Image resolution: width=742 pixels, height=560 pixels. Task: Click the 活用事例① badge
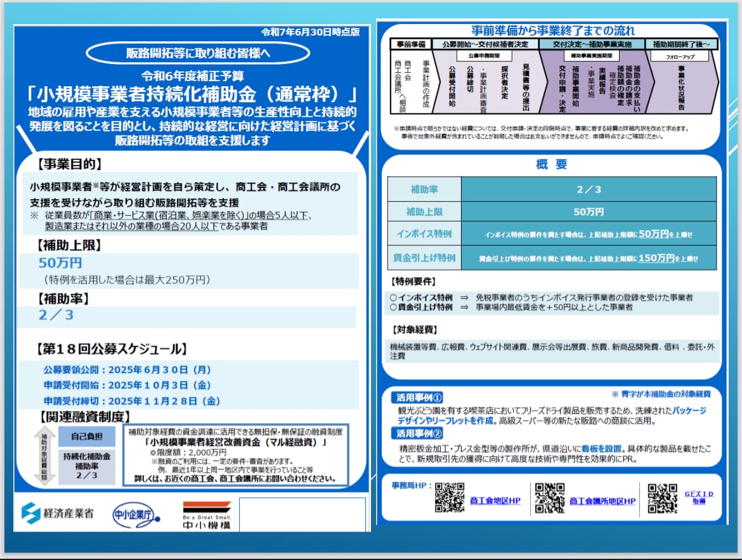click(x=417, y=397)
